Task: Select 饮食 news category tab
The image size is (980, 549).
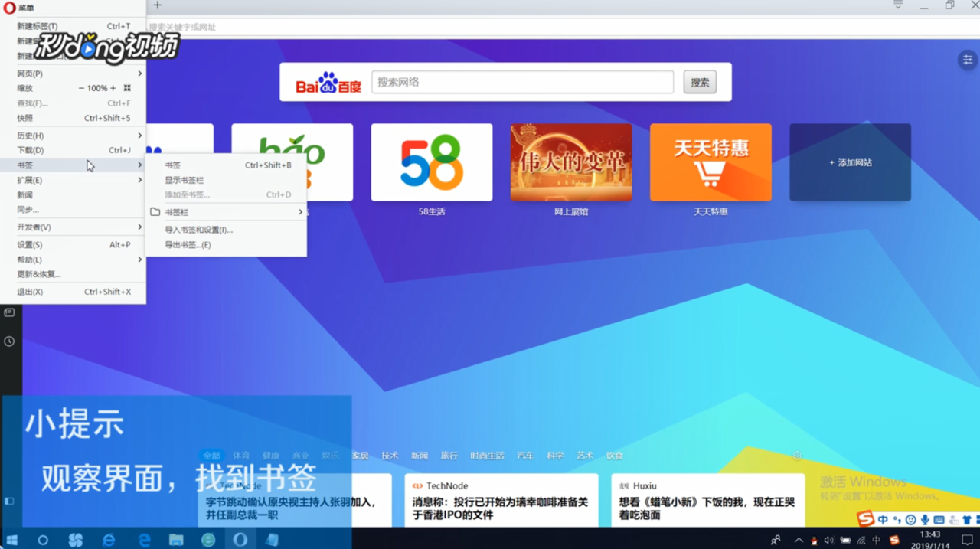Action: point(615,456)
